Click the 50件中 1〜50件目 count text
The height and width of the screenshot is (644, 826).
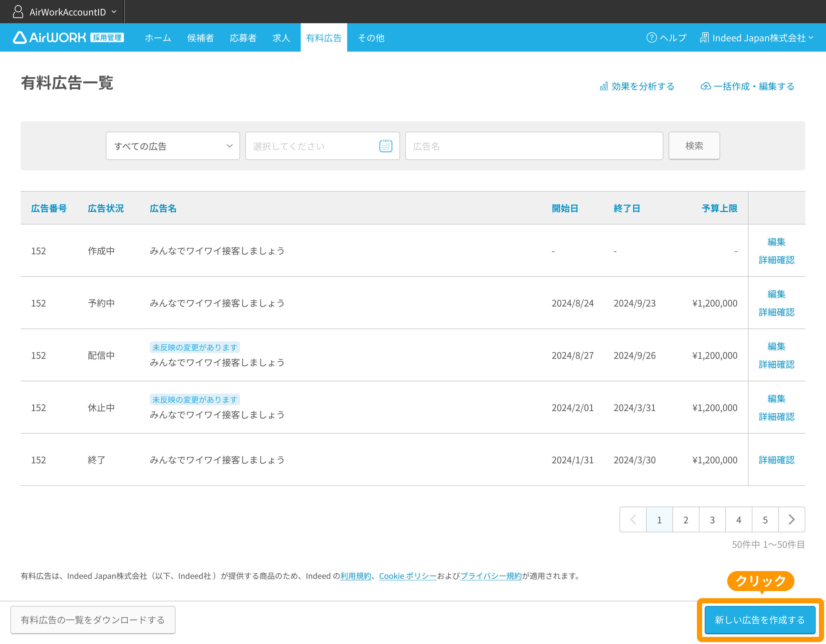point(768,544)
